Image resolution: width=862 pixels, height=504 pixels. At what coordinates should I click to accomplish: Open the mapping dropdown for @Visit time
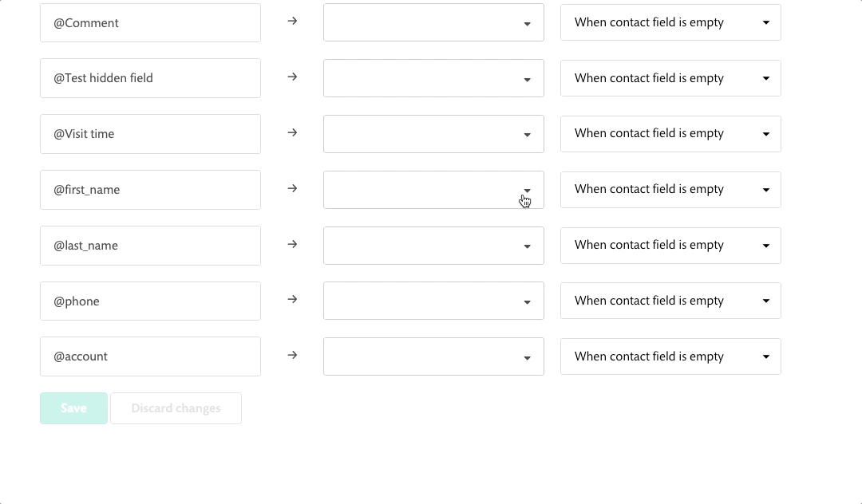click(433, 134)
